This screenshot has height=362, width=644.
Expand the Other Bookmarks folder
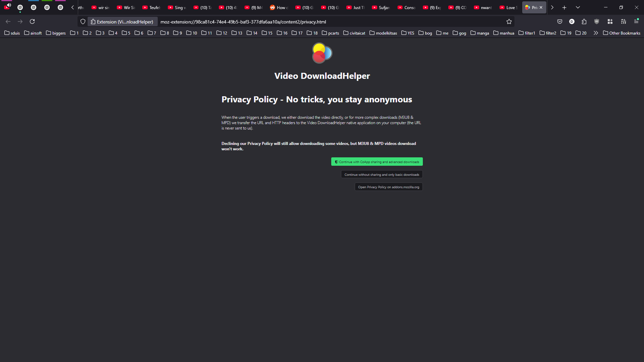click(622, 33)
